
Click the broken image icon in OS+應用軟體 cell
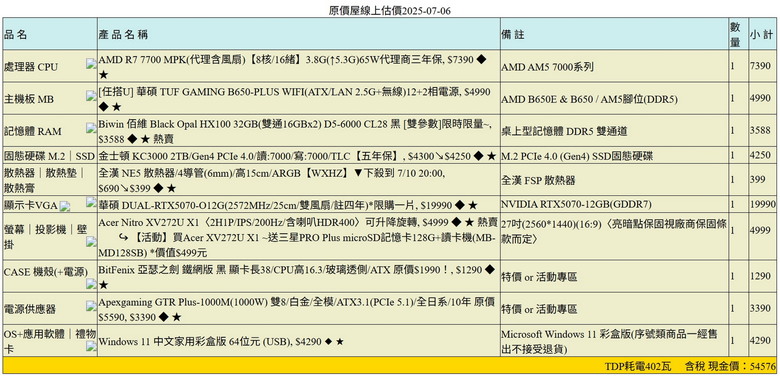91,346
